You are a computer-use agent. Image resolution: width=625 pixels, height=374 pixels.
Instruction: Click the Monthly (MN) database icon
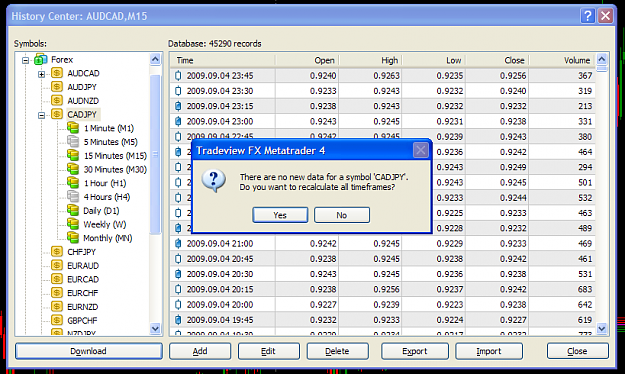click(73, 238)
